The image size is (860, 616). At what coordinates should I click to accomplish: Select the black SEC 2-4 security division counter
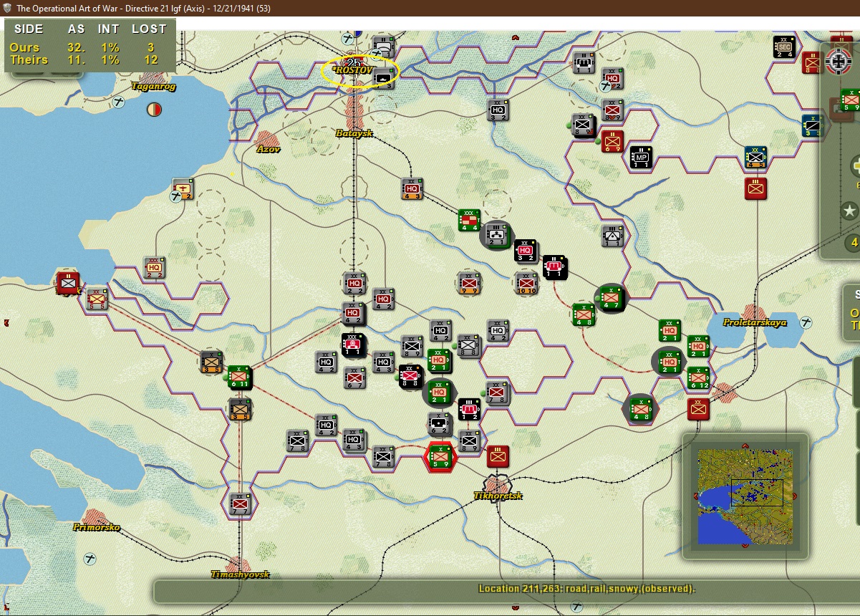(x=785, y=47)
